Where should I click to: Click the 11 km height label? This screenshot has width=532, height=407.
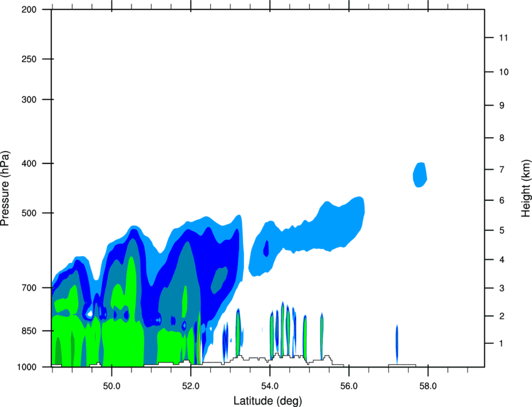coord(503,38)
